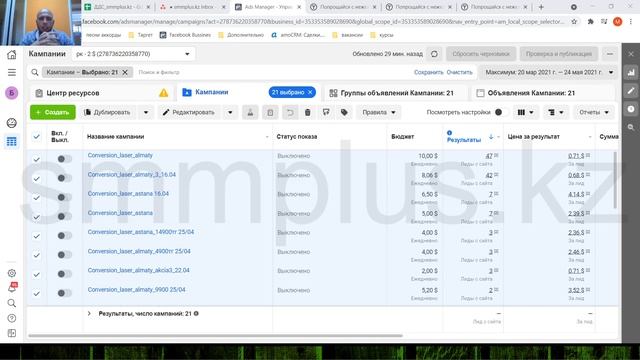Viewport: 640px width, 360px height.
Task: Uncheck the Conversion_laser_almaty row checkbox
Action: (x=36, y=159)
